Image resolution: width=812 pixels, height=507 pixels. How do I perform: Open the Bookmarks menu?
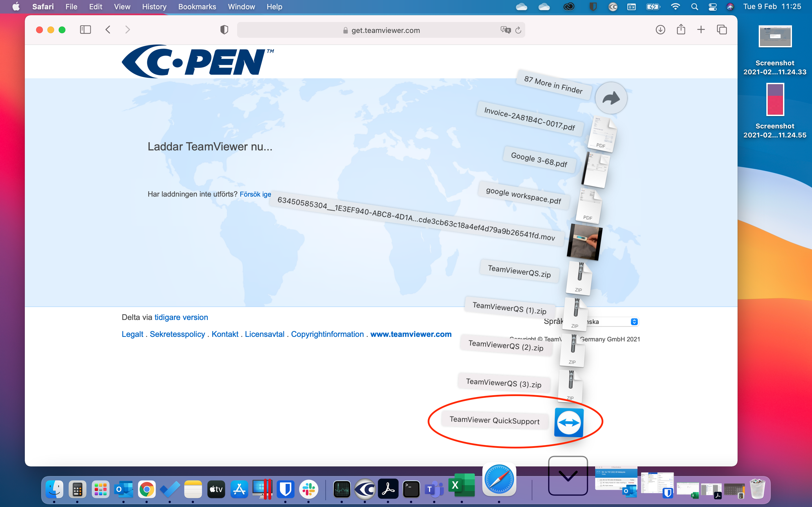197,7
